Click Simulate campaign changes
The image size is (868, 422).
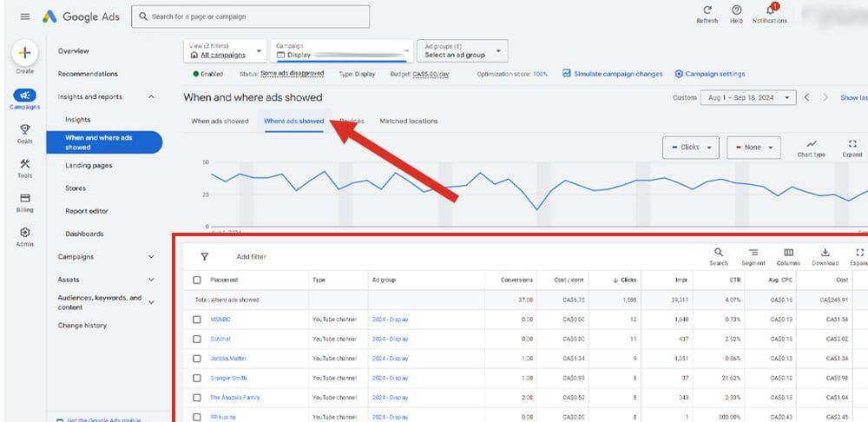[x=612, y=74]
